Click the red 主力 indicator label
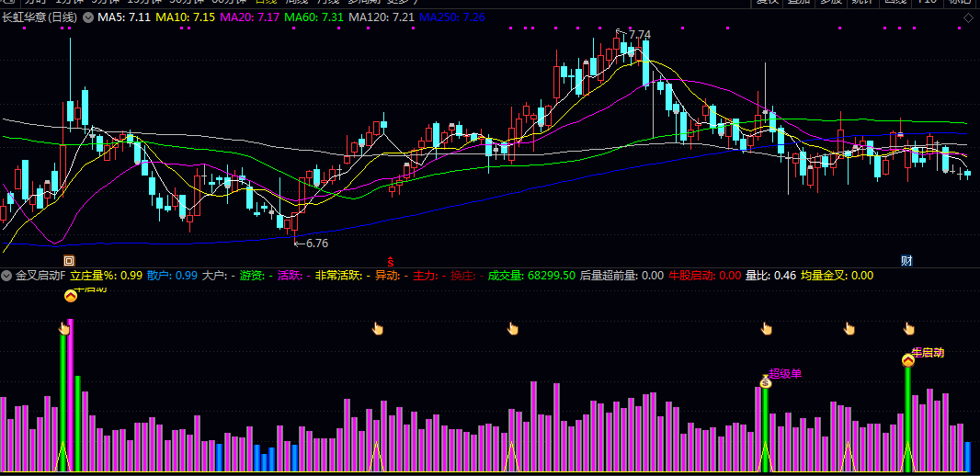The height and width of the screenshot is (476, 980). [x=428, y=276]
